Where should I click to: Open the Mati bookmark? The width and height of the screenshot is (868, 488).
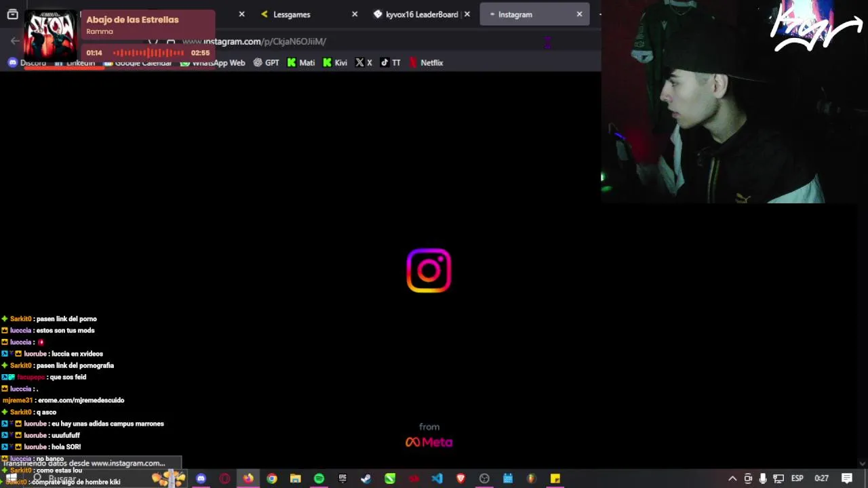coord(301,63)
